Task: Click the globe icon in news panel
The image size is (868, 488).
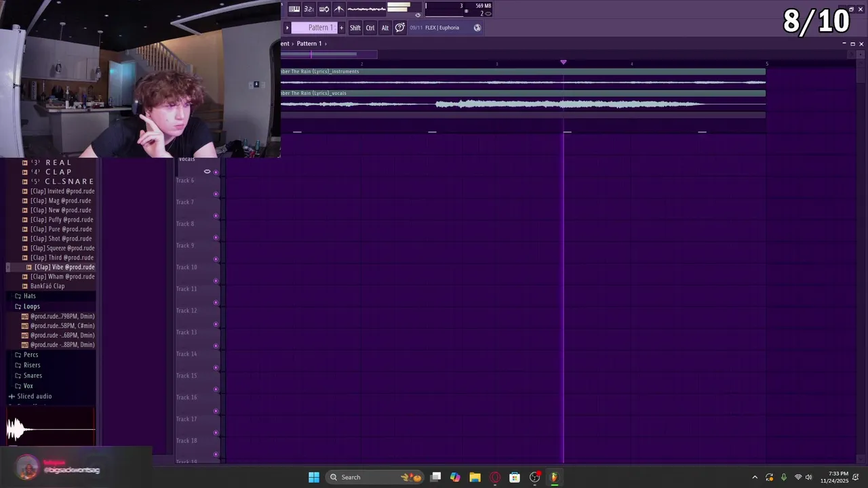Action: (477, 28)
